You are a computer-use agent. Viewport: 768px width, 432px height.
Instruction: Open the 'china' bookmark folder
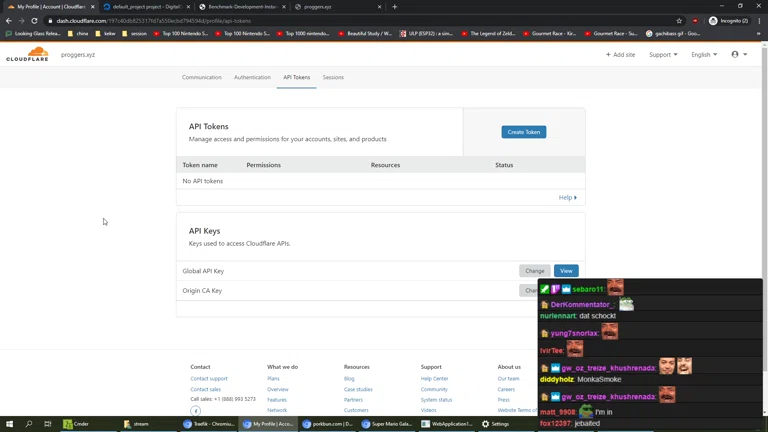[78, 33]
